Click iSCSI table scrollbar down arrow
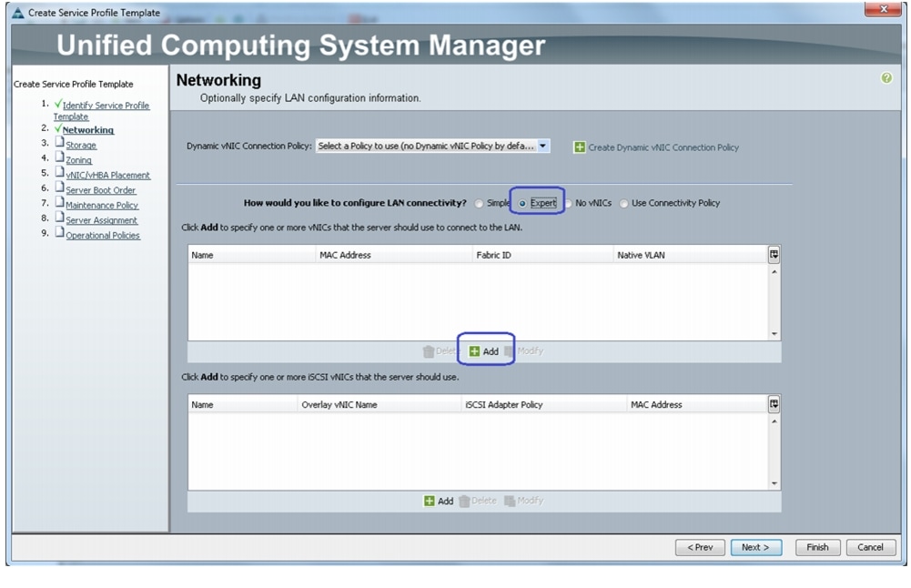 click(x=774, y=482)
